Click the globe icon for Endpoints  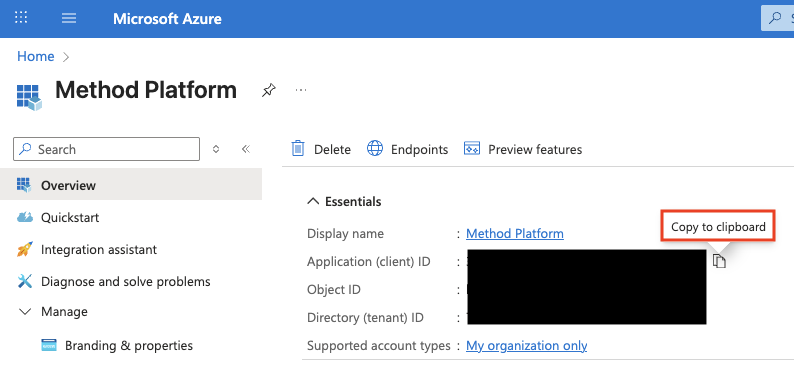[x=375, y=149]
